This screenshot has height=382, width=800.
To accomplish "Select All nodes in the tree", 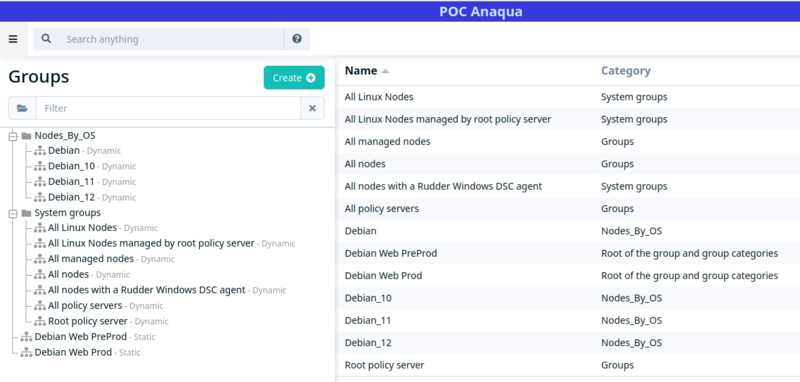I will click(x=68, y=274).
